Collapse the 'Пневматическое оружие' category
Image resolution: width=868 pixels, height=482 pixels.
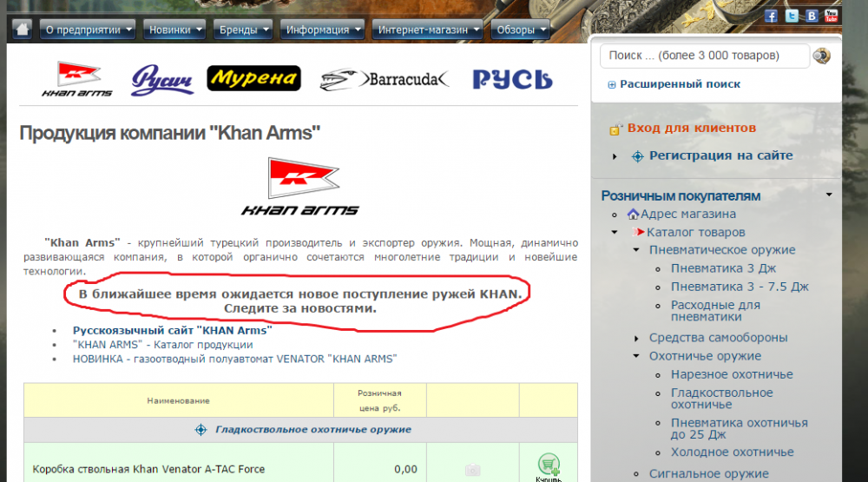tap(637, 250)
